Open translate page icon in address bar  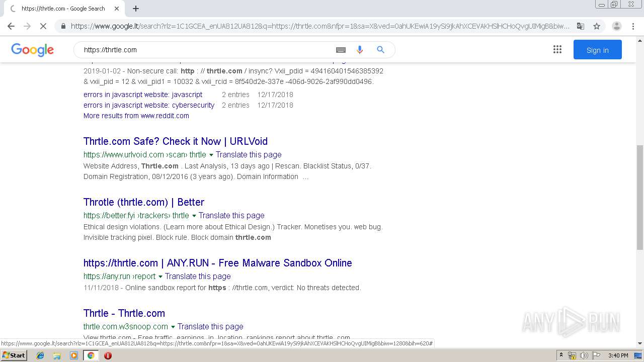point(581,26)
